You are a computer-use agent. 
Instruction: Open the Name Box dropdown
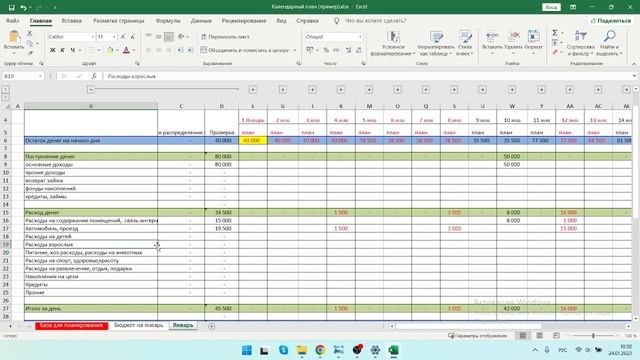40,76
